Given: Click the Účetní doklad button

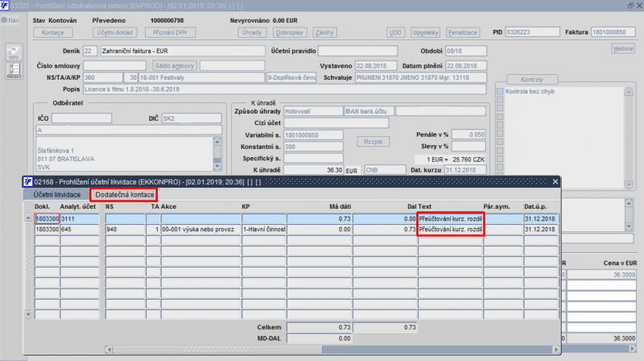Looking at the screenshot, I should coord(114,32).
